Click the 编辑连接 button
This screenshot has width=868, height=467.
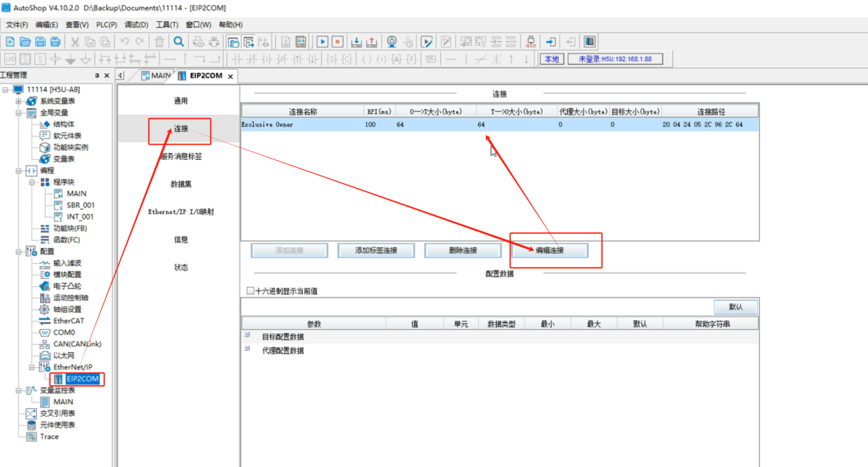click(549, 250)
